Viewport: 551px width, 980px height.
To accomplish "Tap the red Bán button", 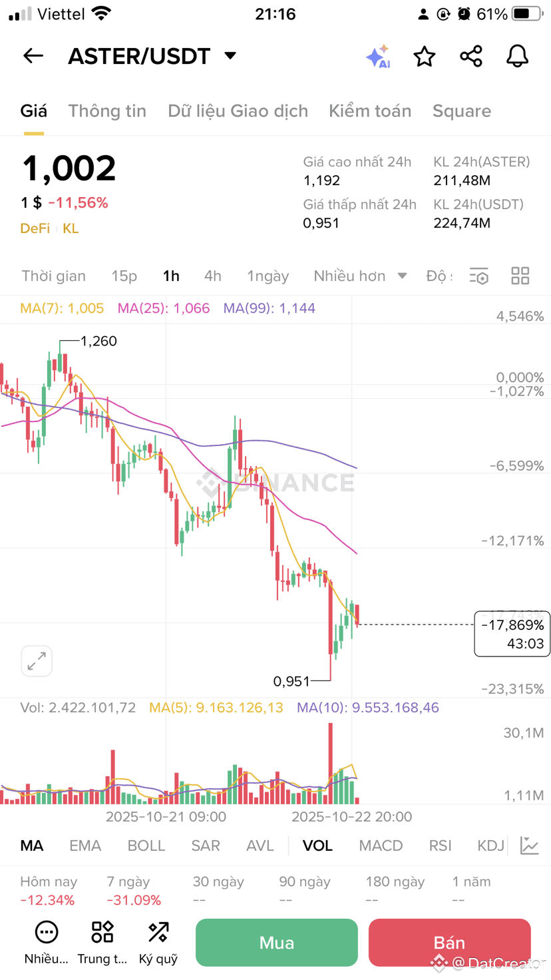I will (449, 943).
